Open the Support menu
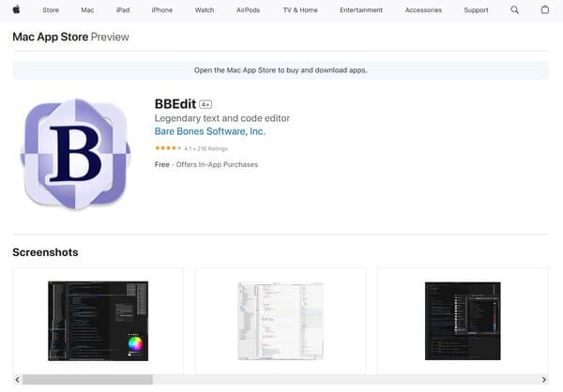Image resolution: width=563 pixels, height=392 pixels. (476, 10)
